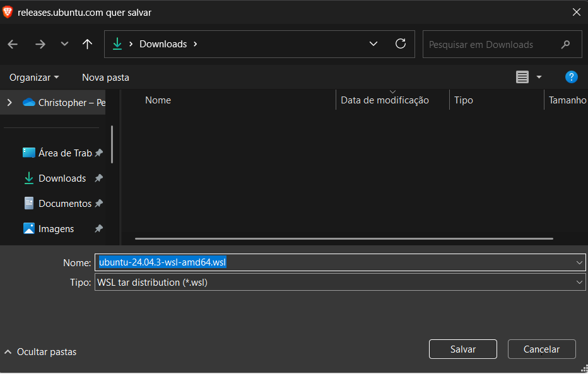
Task: Select Christopher OneDrive in the sidebar
Action: 64,103
